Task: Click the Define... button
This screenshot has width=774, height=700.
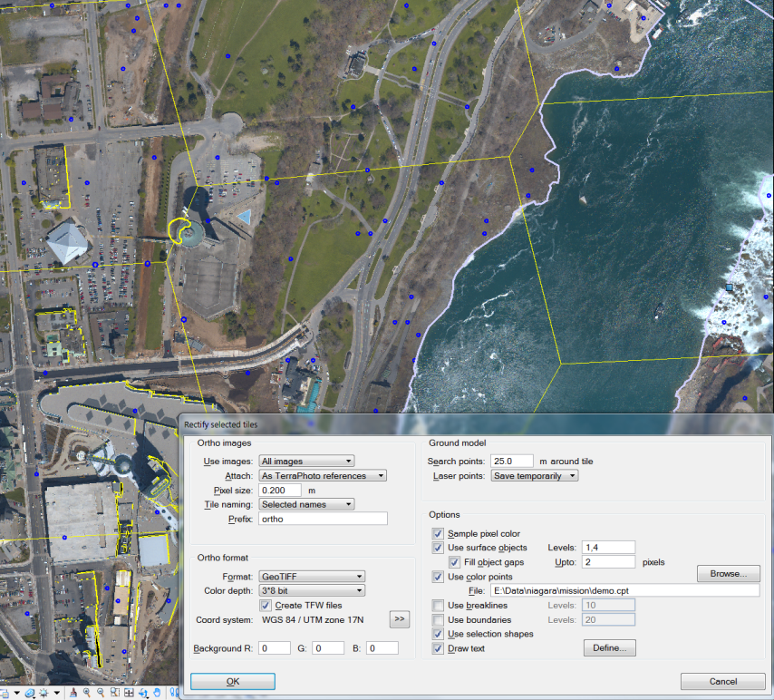Action: coord(610,647)
